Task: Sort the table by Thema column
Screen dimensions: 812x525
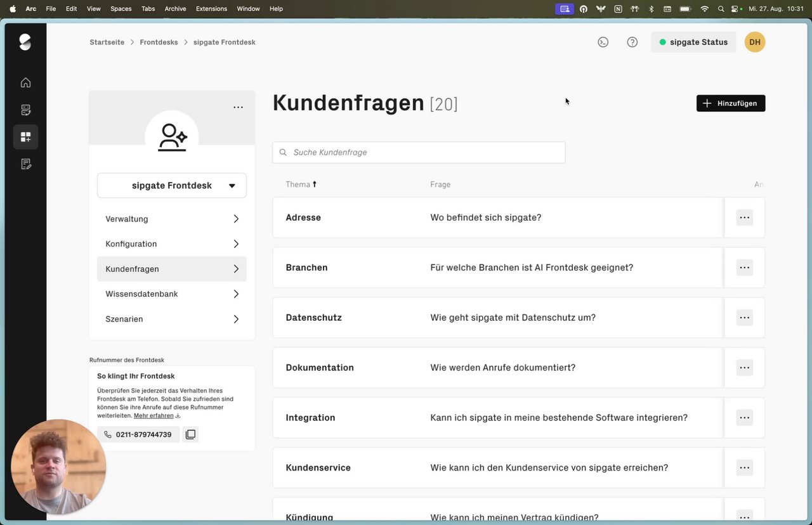Action: (301, 185)
